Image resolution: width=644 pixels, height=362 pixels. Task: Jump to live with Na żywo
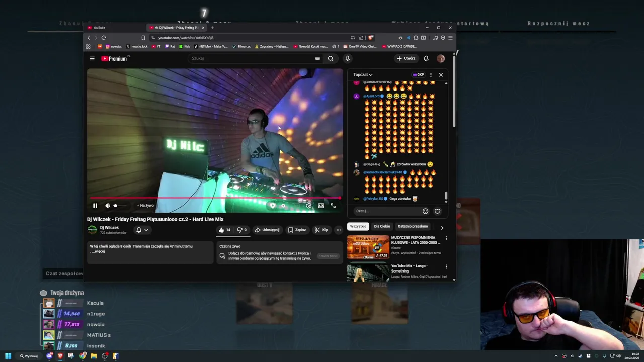pos(146,205)
